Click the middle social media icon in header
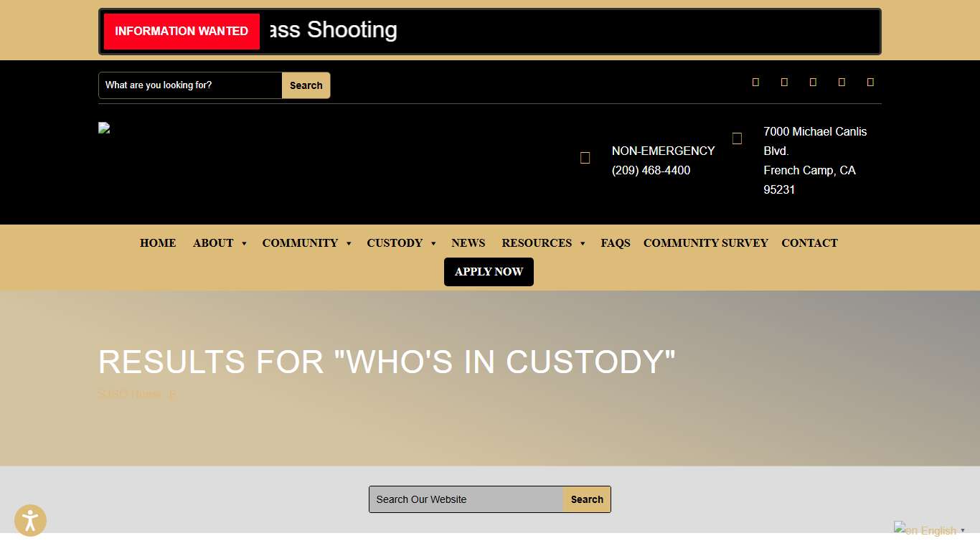This screenshot has height=551, width=980. (x=813, y=82)
